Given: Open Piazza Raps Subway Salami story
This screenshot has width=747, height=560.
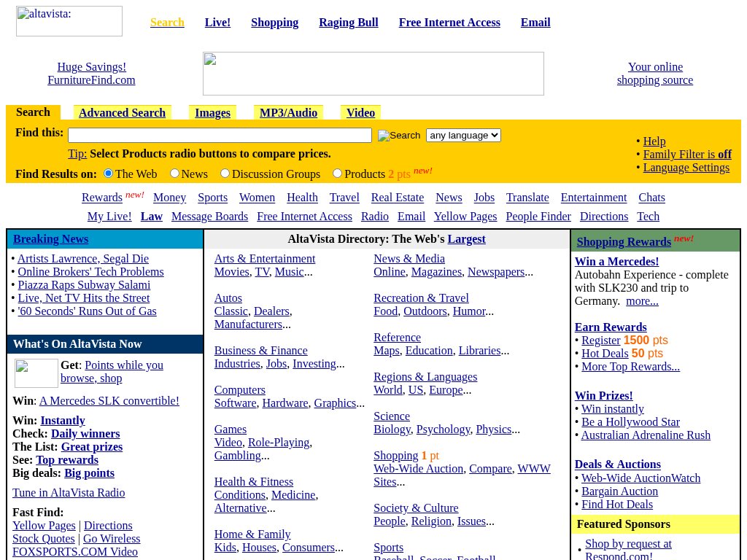Looking at the screenshot, I should (x=84, y=285).
